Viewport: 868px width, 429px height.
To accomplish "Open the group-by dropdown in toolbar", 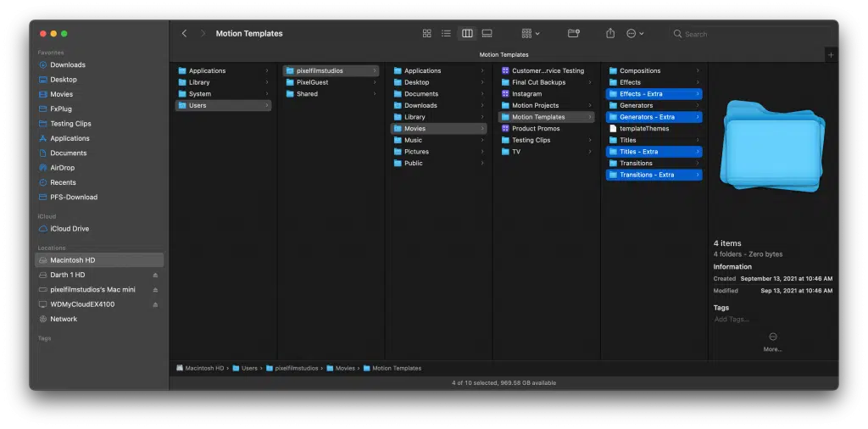I will point(531,34).
